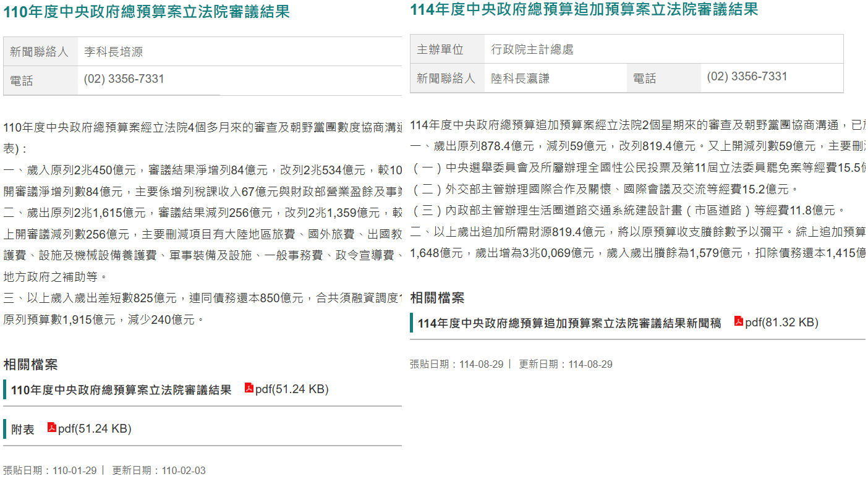Click pdf(51.24 KB) text beside 附表
This screenshot has height=479, width=868.
coord(95,429)
